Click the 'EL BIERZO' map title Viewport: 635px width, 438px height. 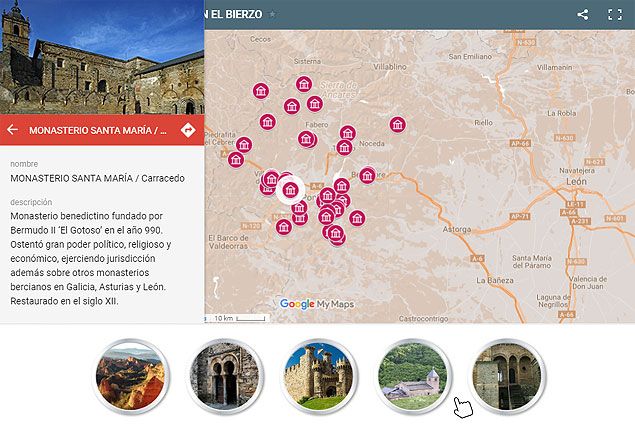tap(234, 14)
